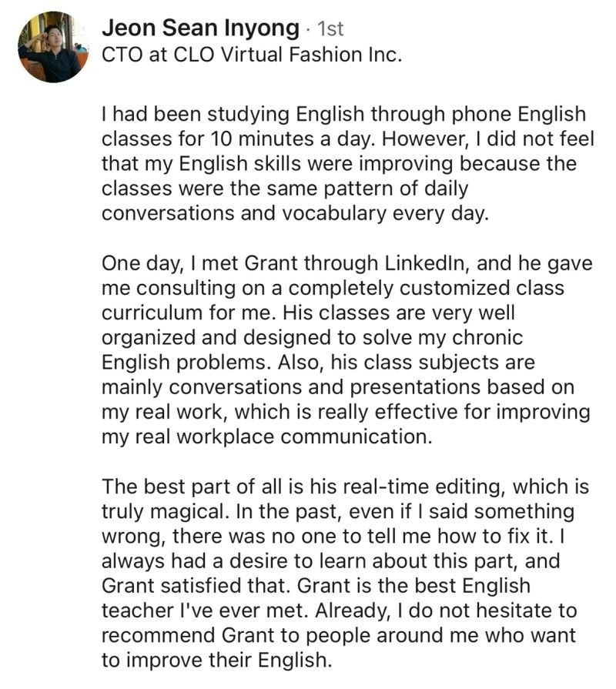Click the paragraph beginning The best part
This screenshot has height=689, width=616.
(346, 573)
